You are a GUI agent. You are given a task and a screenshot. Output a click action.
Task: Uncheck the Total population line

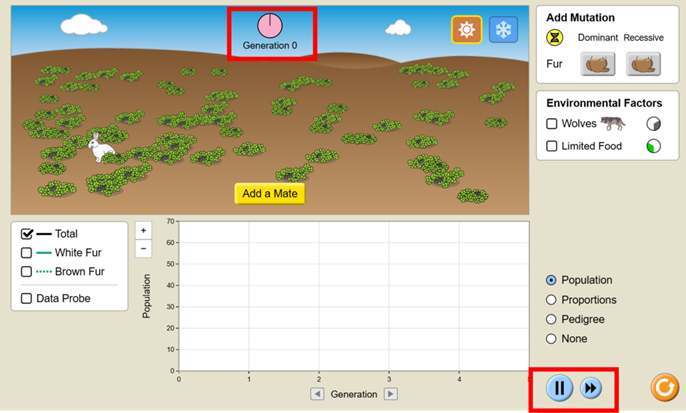(27, 234)
